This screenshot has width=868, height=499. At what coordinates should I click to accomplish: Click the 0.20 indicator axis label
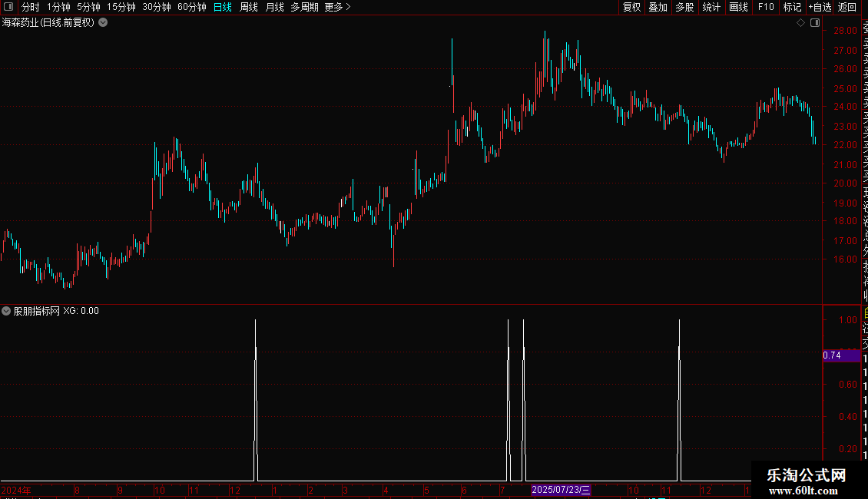pyautogui.click(x=847, y=448)
